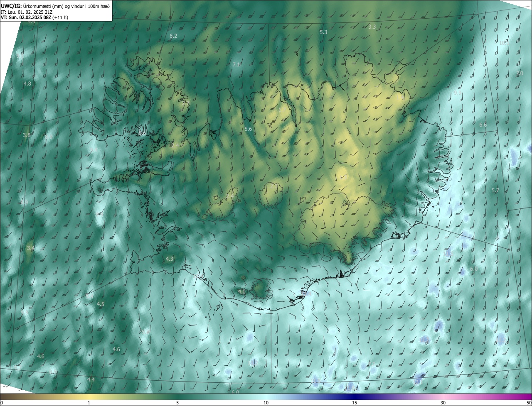This screenshot has width=532, height=406.
Task: Select the 30 tick on the colour scale
Action: pyautogui.click(x=443, y=403)
